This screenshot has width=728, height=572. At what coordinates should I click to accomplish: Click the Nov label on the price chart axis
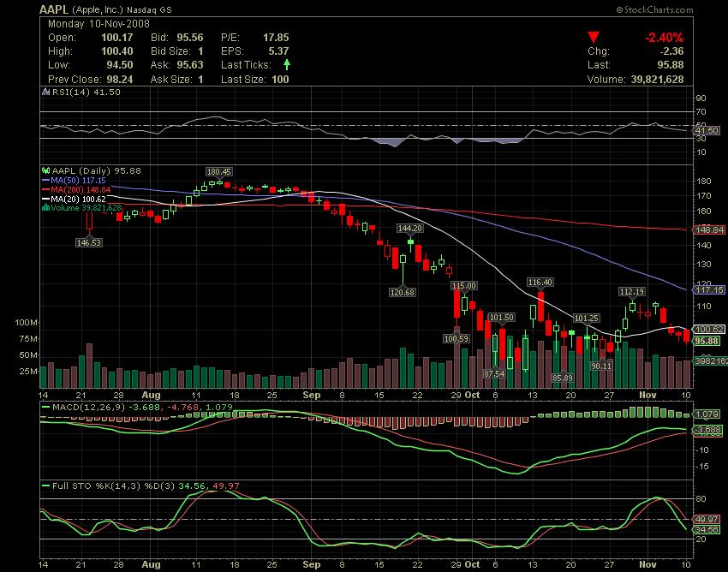click(647, 395)
